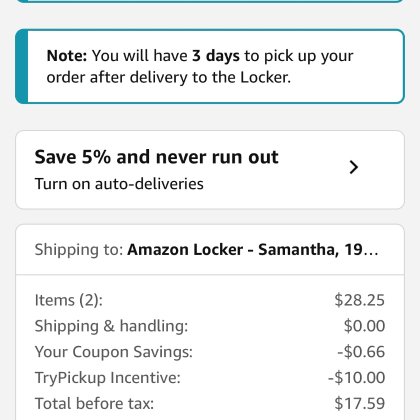The height and width of the screenshot is (420, 420).
Task: Select the 'Total before tax:' label
Action: [x=94, y=404]
